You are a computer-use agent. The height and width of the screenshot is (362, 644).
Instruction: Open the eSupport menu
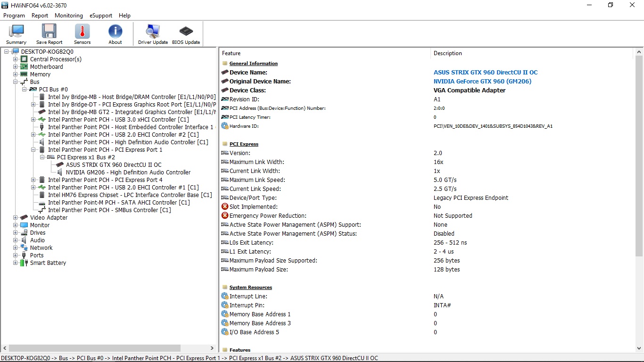(x=101, y=16)
